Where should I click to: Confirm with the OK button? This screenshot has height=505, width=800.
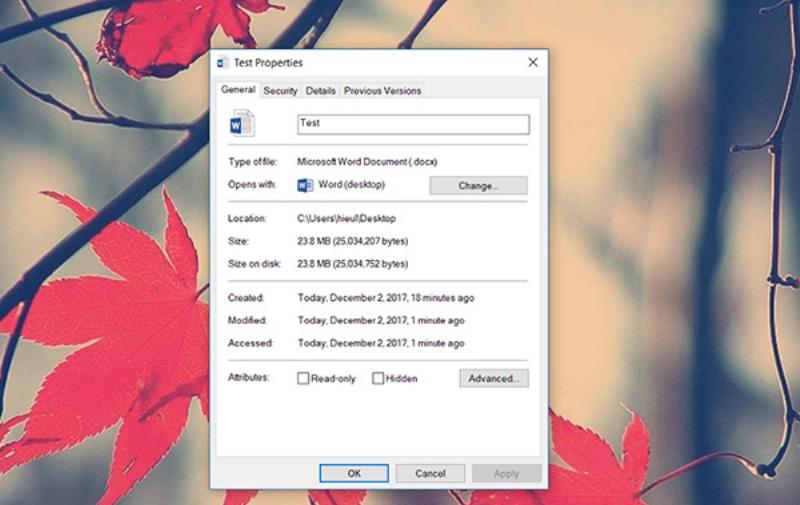[x=354, y=473]
